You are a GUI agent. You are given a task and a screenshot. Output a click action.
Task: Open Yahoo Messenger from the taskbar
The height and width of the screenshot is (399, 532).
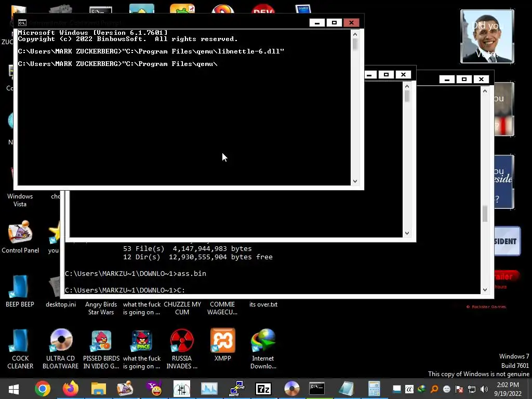click(154, 389)
